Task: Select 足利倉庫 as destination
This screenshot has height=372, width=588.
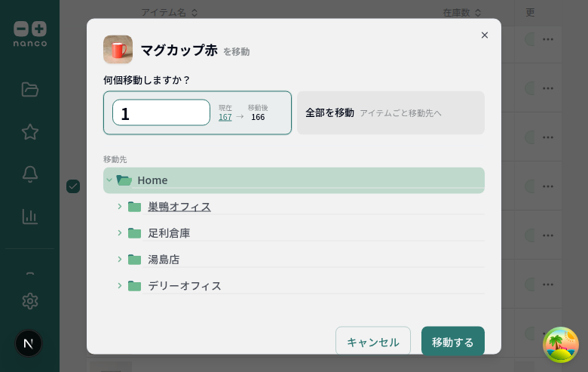Action: 169,233
